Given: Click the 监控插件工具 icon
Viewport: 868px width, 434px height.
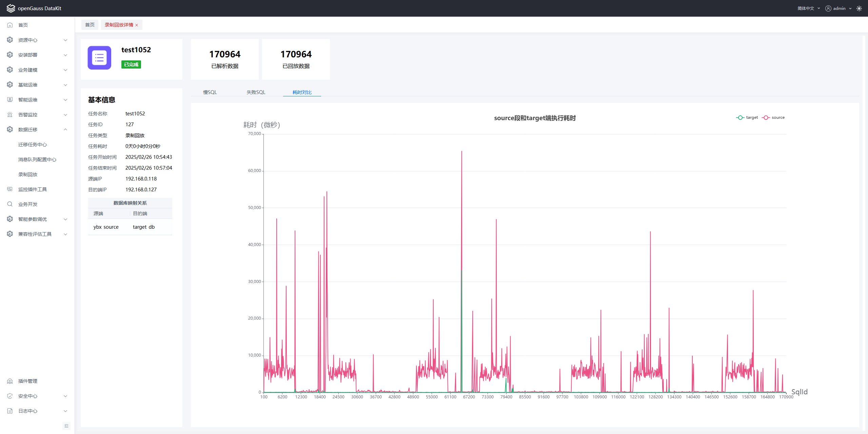Looking at the screenshot, I should tap(10, 189).
